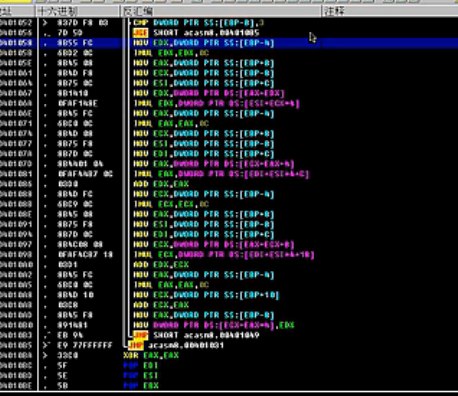Click hex bytes 0FAF4CB7 18

(x=85, y=255)
